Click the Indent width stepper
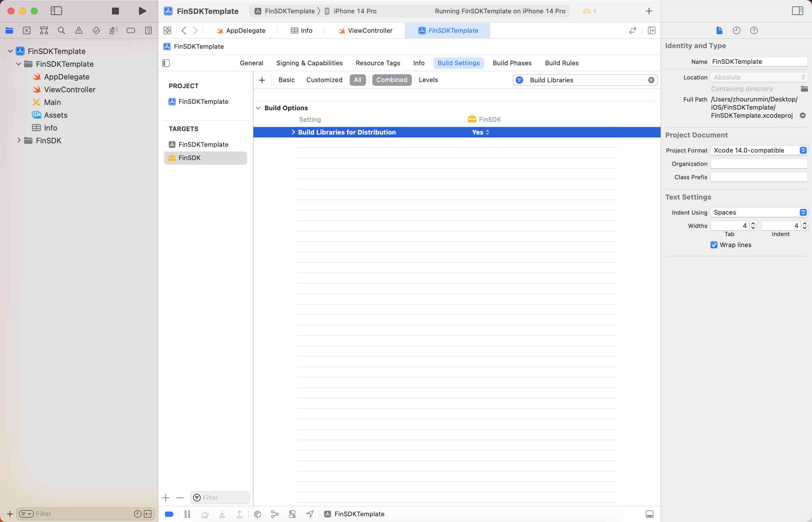 (x=804, y=226)
